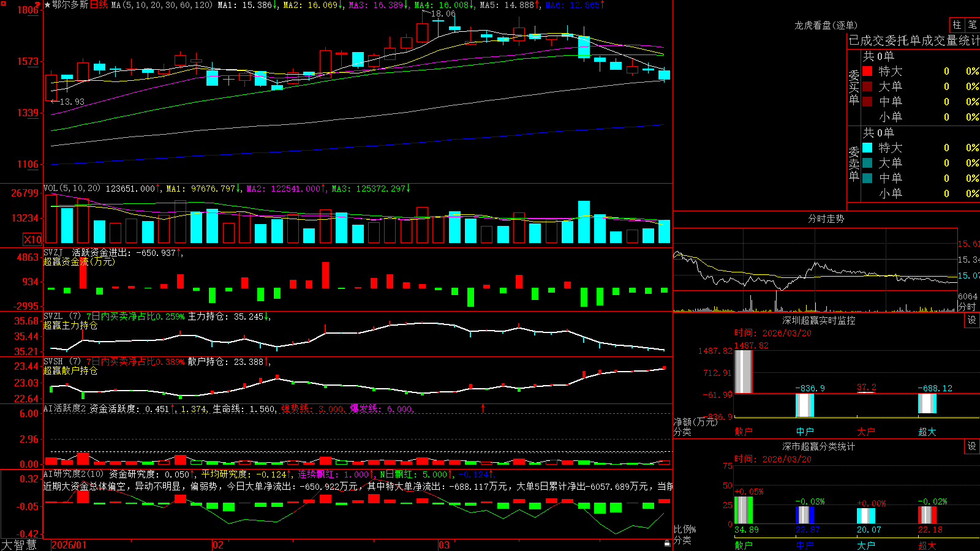
Task: Click the 龙虎看盘(逐单) panel title
Action: (826, 25)
